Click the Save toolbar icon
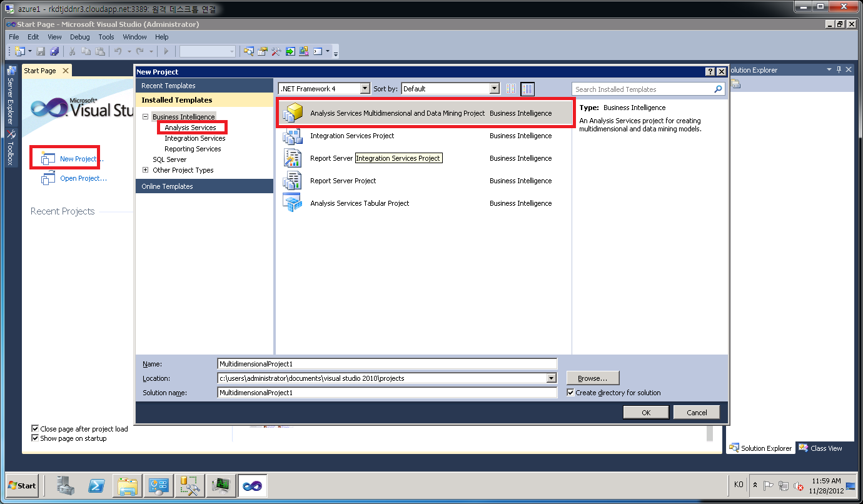The image size is (863, 504). (41, 51)
